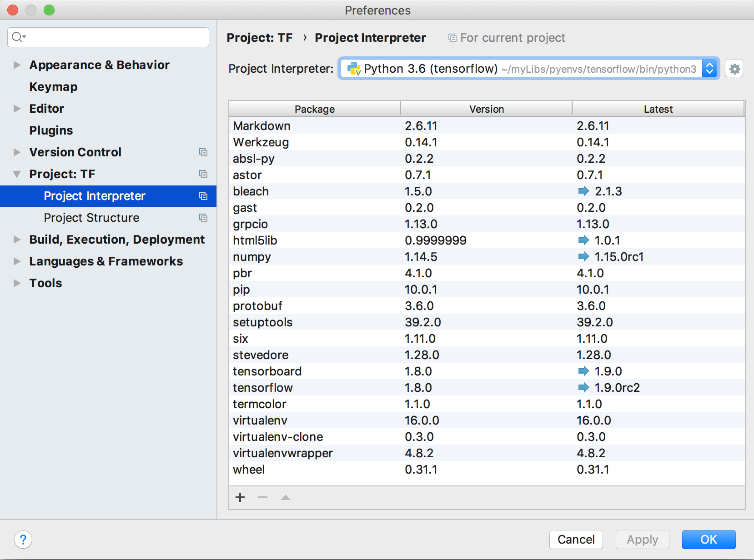Image resolution: width=754 pixels, height=560 pixels.
Task: Select the six package row
Action: click(x=487, y=338)
